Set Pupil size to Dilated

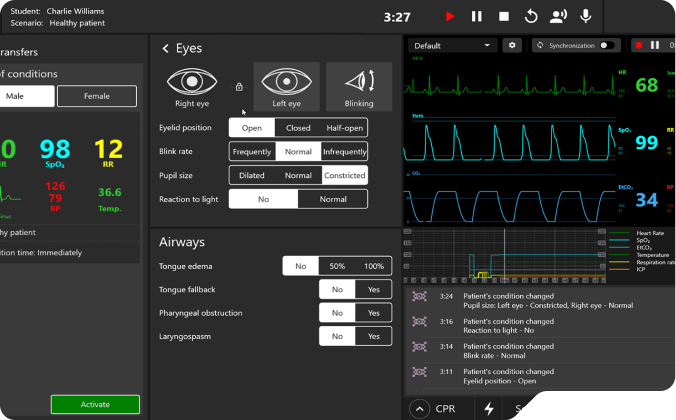click(x=252, y=176)
